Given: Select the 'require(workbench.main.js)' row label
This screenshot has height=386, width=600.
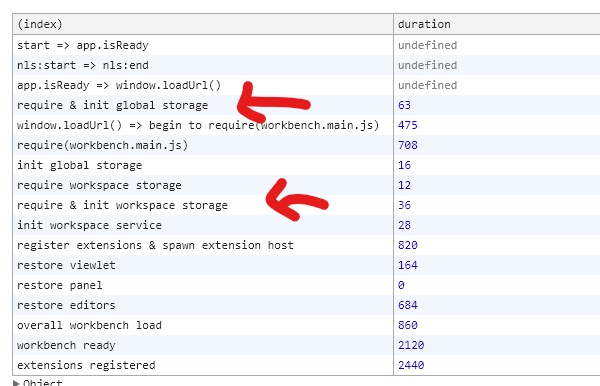Looking at the screenshot, I should [103, 145].
